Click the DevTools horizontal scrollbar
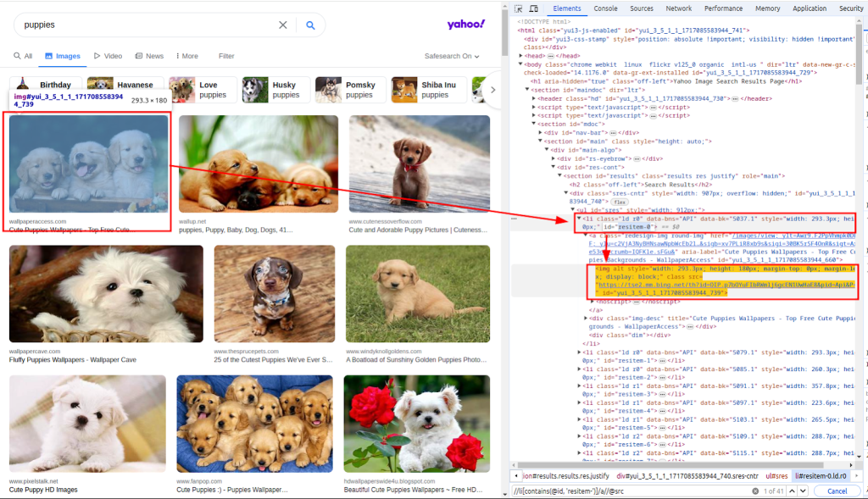The width and height of the screenshot is (868, 499). pos(670,465)
